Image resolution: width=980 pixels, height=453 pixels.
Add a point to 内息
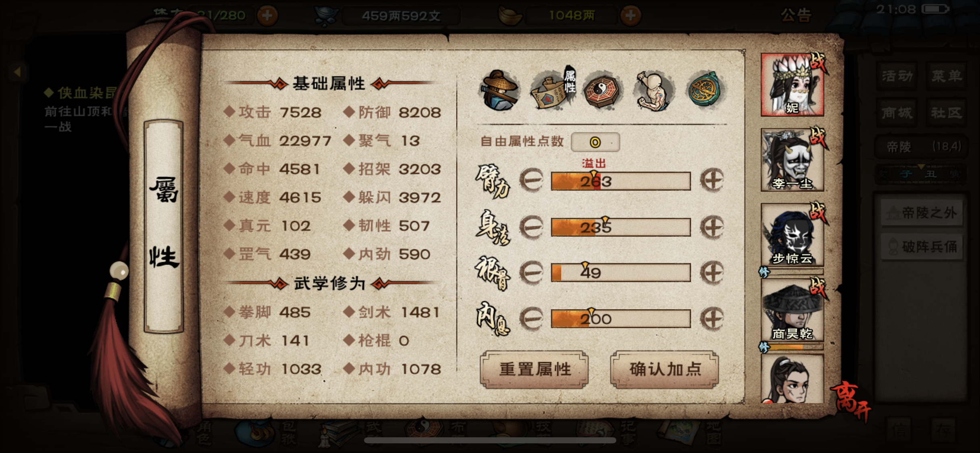click(712, 319)
